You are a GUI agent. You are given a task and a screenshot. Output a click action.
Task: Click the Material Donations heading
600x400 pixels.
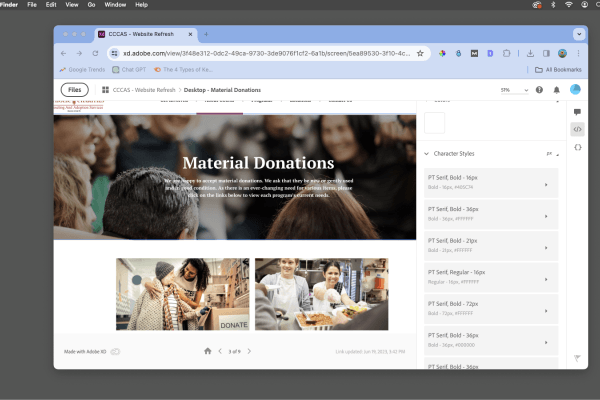click(258, 163)
